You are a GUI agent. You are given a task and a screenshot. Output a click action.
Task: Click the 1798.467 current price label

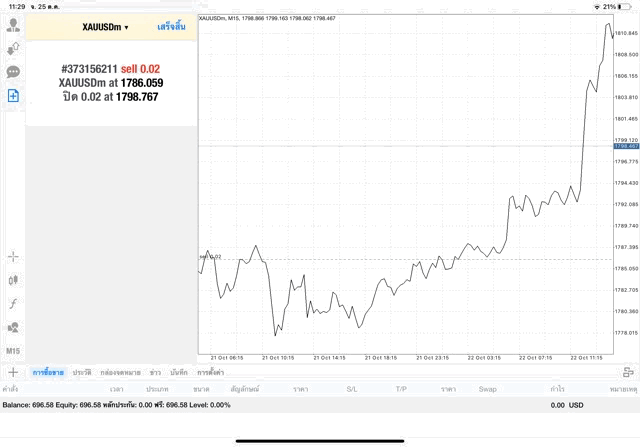[626, 146]
